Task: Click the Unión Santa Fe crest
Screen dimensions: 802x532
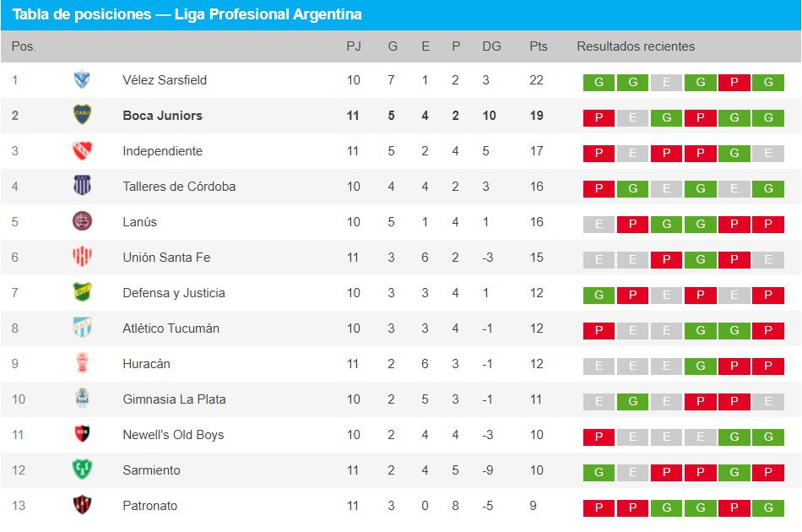Action: click(x=82, y=258)
